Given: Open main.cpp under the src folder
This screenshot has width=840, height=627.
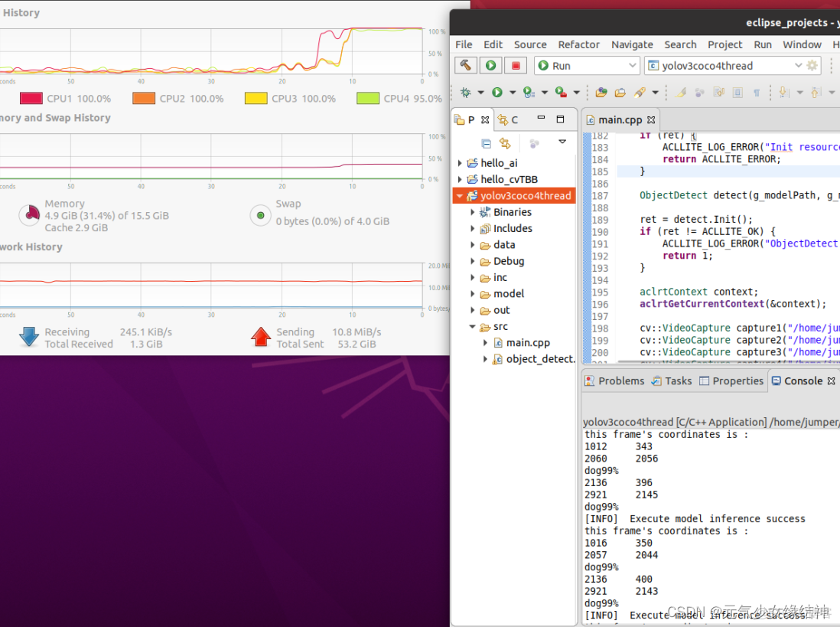Looking at the screenshot, I should [527, 343].
